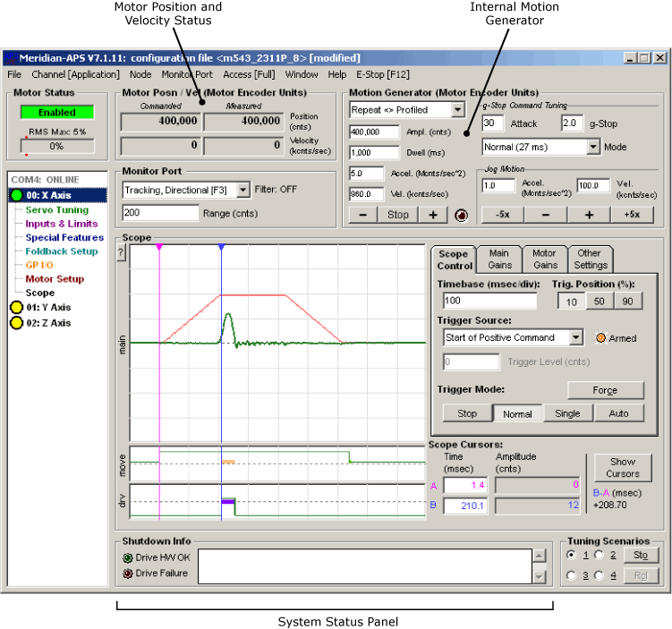
Task: Click the scope help question mark button
Action: (x=122, y=253)
